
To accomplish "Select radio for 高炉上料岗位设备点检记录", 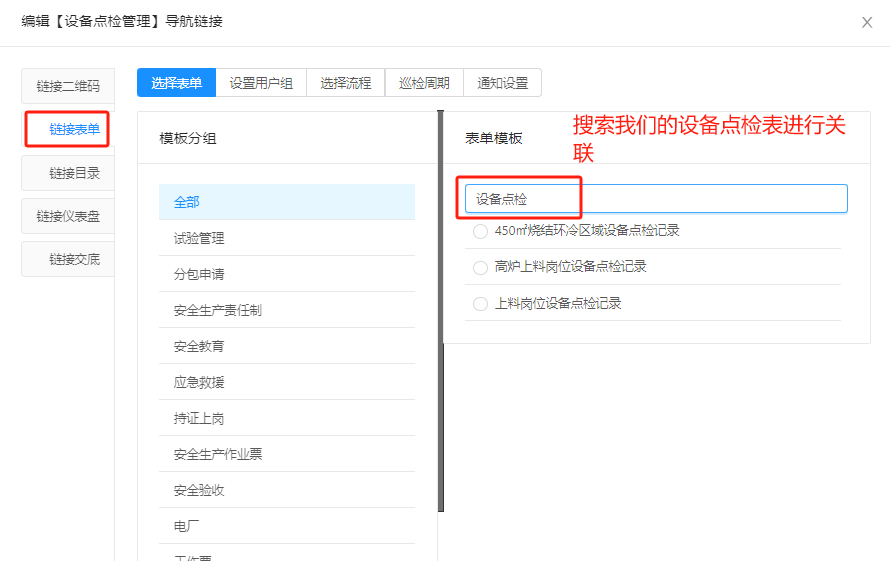I will coord(481,267).
